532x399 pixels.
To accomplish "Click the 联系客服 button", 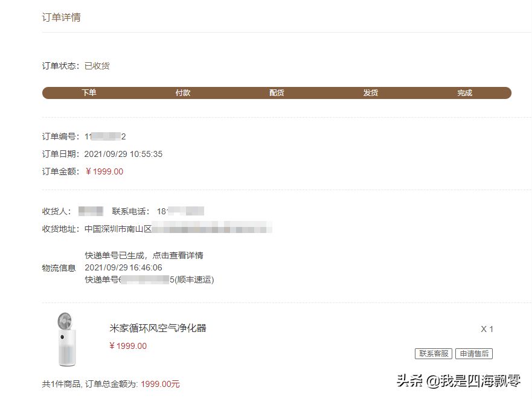I will 433,354.
